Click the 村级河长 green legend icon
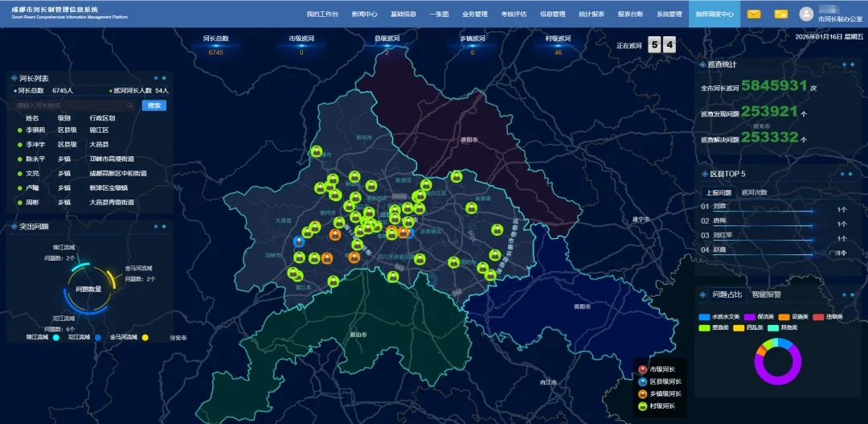 tap(642, 406)
